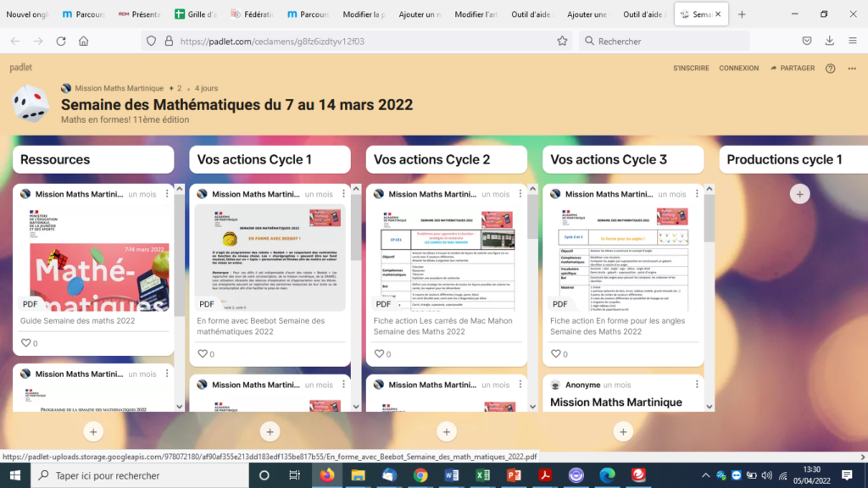
Task: Click the padlet dice avatar icon
Action: click(x=30, y=103)
